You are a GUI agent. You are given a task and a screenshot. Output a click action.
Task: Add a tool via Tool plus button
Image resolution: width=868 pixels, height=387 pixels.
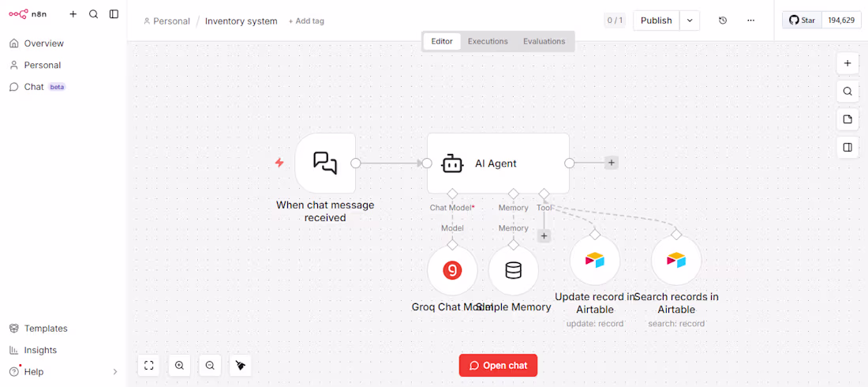544,236
